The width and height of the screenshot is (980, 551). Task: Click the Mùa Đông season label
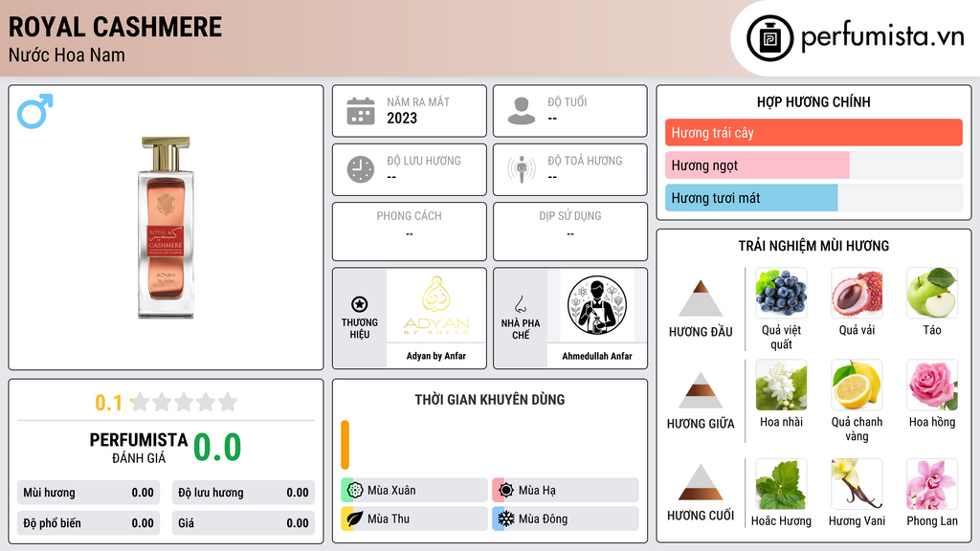pyautogui.click(x=544, y=518)
